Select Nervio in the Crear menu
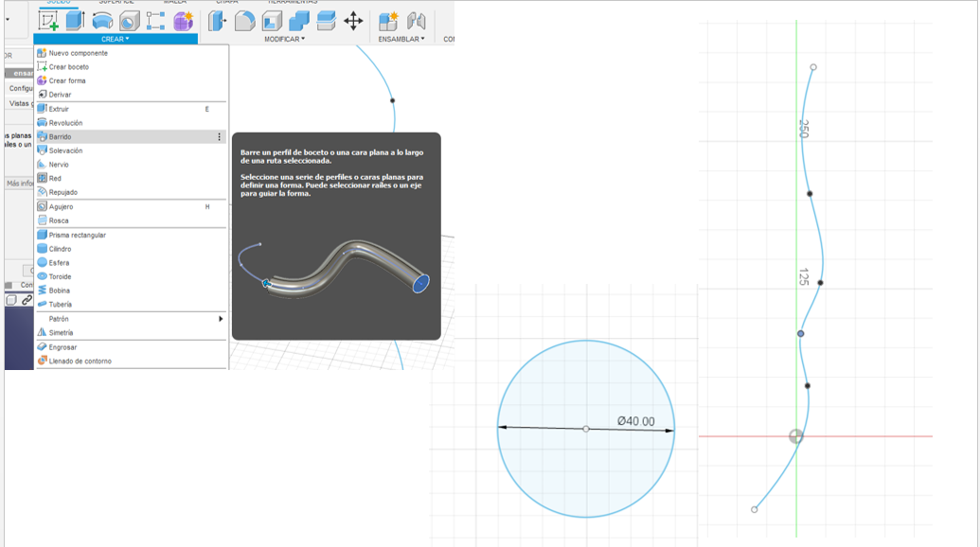Screen dimensions: 980x547 point(132,165)
